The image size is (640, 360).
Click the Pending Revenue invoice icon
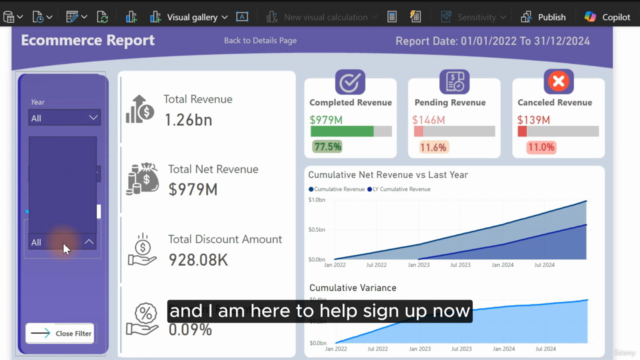tap(454, 82)
